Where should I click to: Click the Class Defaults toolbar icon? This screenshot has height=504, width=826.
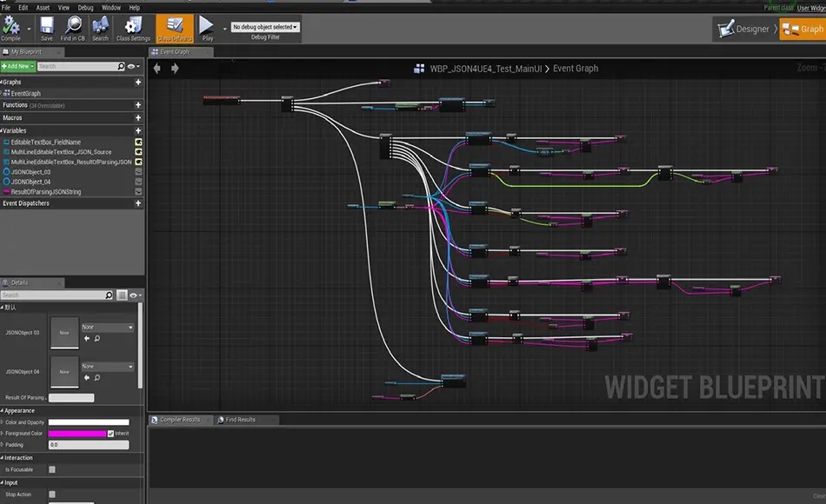pyautogui.click(x=175, y=26)
